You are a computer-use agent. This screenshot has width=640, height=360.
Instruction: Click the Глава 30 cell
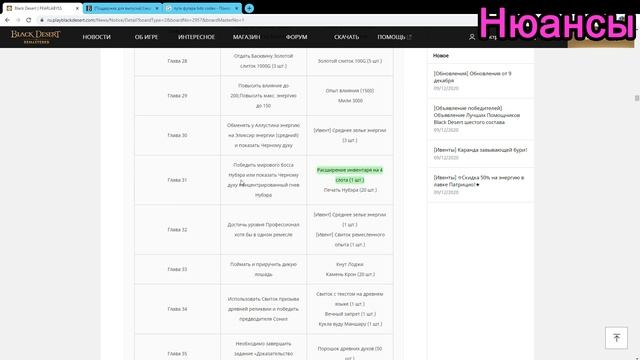(x=177, y=135)
